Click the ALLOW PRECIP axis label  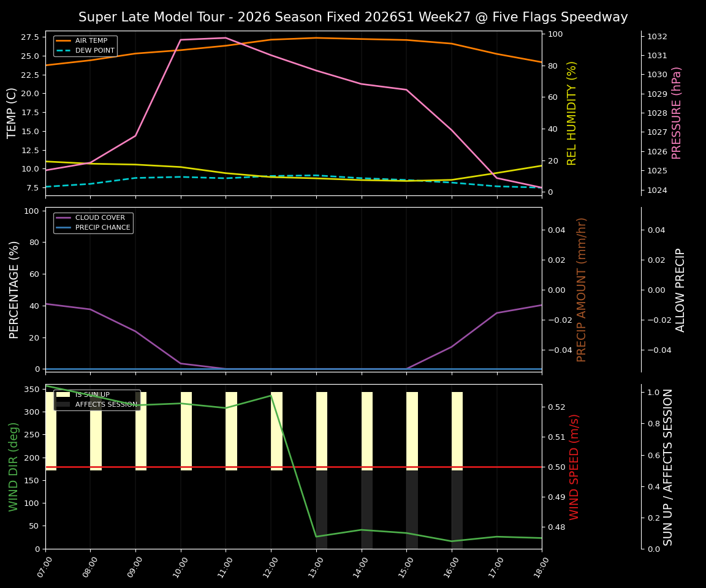680,288
